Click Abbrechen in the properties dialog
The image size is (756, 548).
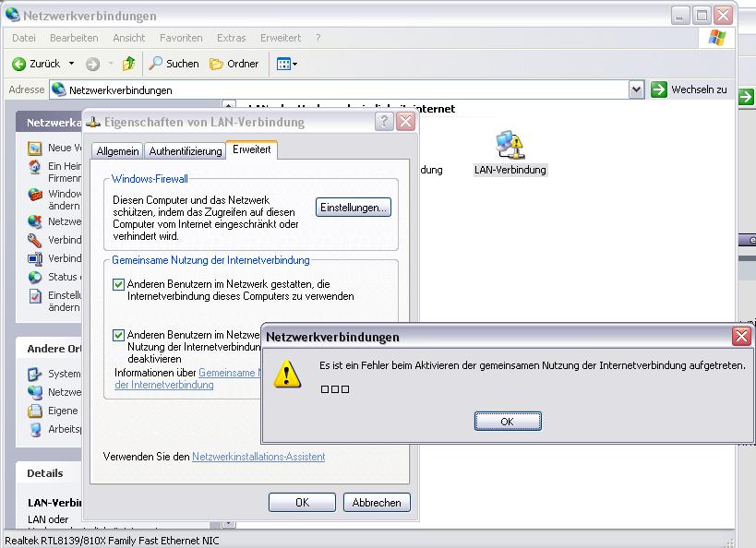click(x=376, y=503)
